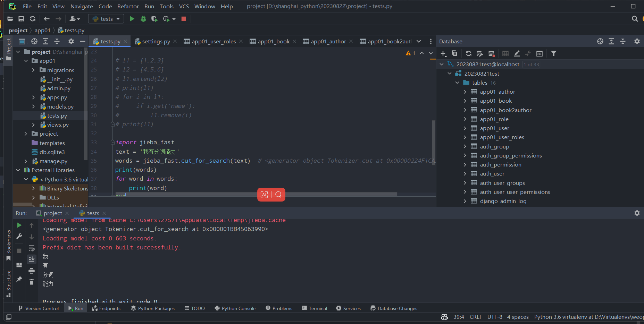Open Project panel settings gear
The width and height of the screenshot is (644, 324).
(71, 41)
